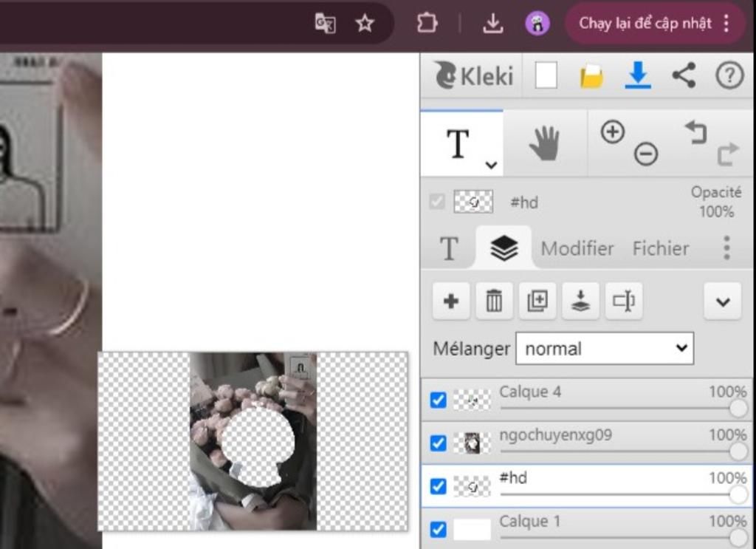Screen dimensions: 756x549
Task: Undo the last action
Action: (695, 132)
